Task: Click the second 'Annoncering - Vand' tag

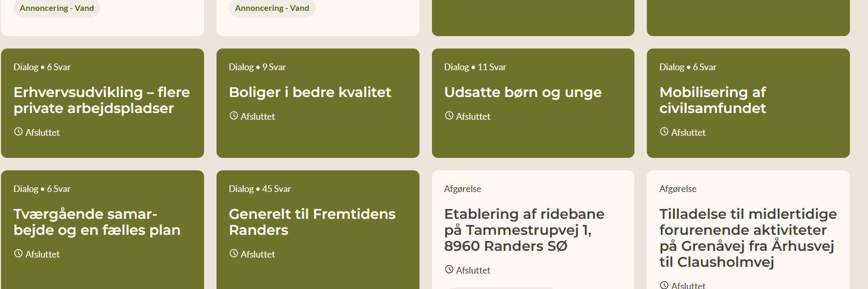Action: tap(272, 8)
